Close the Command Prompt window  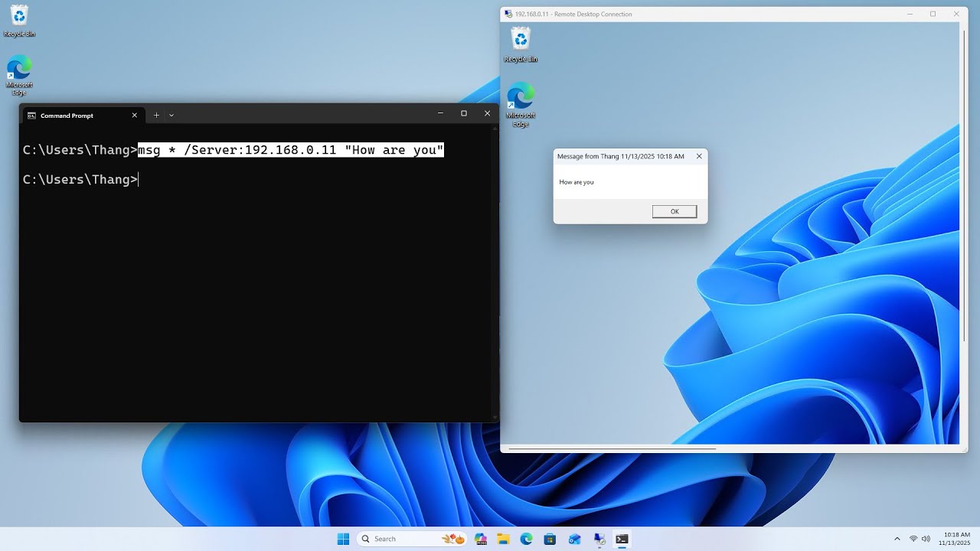(x=487, y=113)
